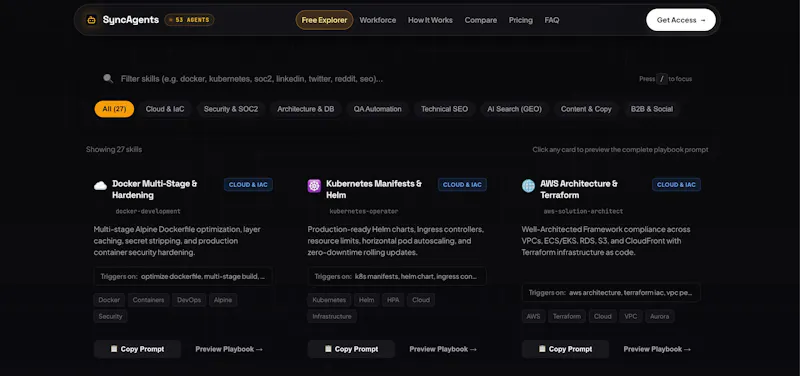The width and height of the screenshot is (800, 376).
Task: Click the Showing 27 skills text
Action: [114, 149]
